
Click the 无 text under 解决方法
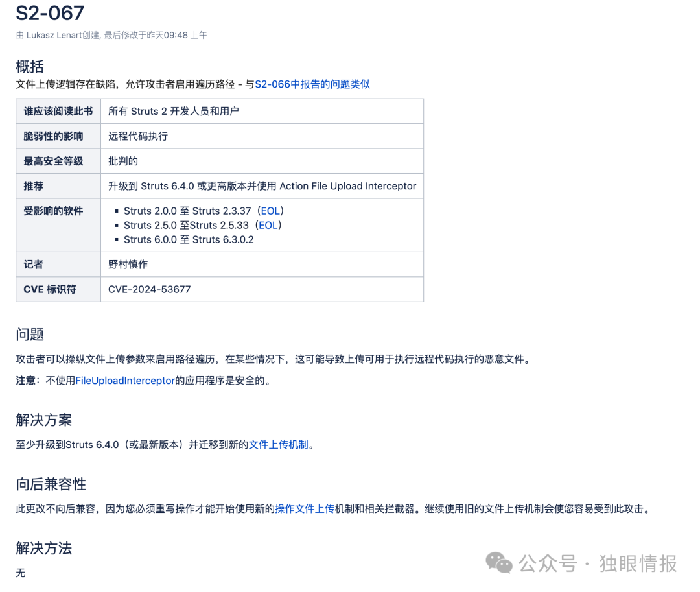(x=21, y=573)
